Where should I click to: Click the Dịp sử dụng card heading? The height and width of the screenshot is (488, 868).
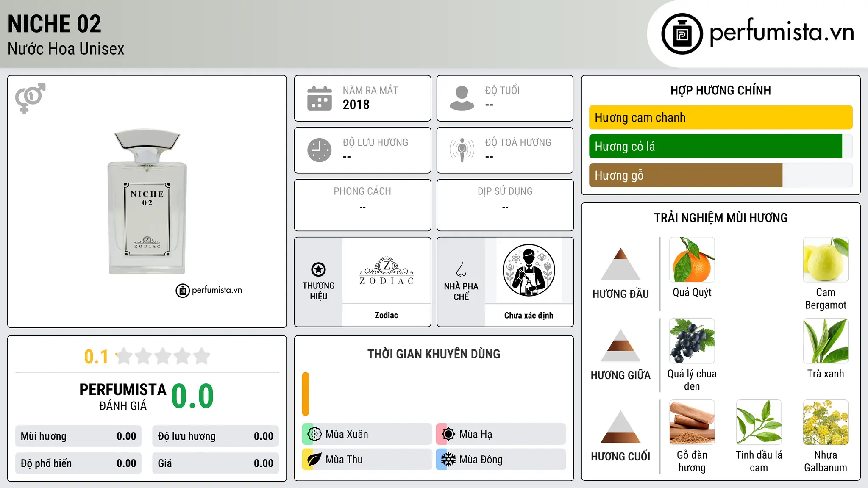coord(505,191)
